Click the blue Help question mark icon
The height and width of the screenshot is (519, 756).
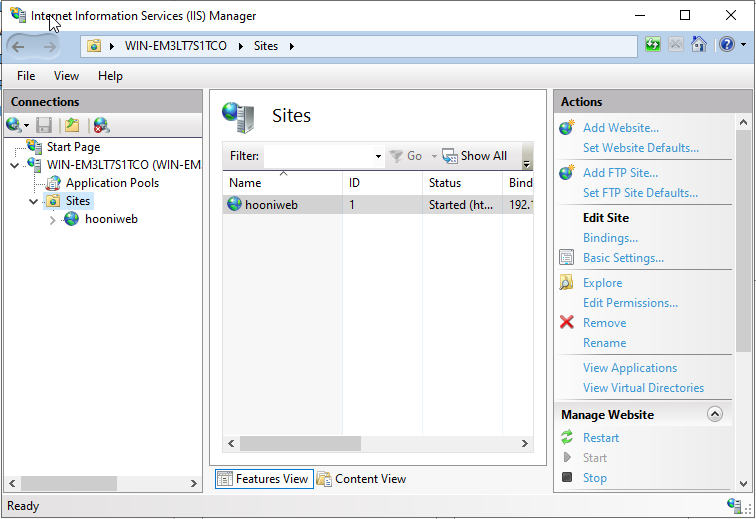coord(727,44)
